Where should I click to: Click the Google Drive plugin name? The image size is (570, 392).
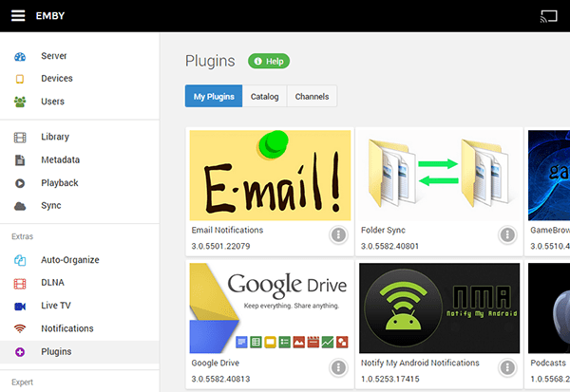click(216, 363)
